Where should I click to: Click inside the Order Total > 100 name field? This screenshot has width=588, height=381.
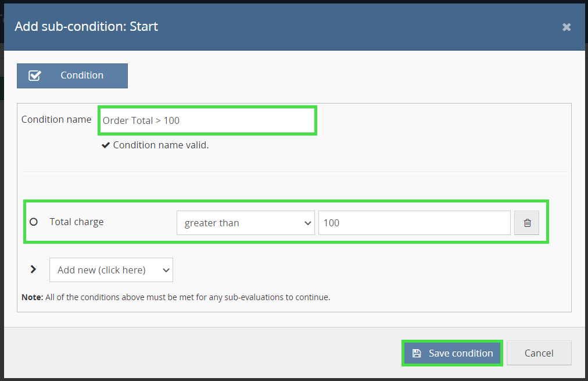coord(207,120)
